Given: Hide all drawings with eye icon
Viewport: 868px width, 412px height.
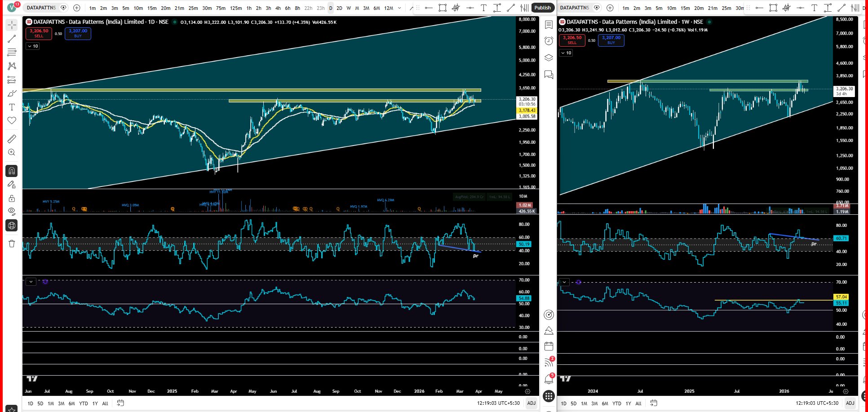Looking at the screenshot, I should 12,211.
